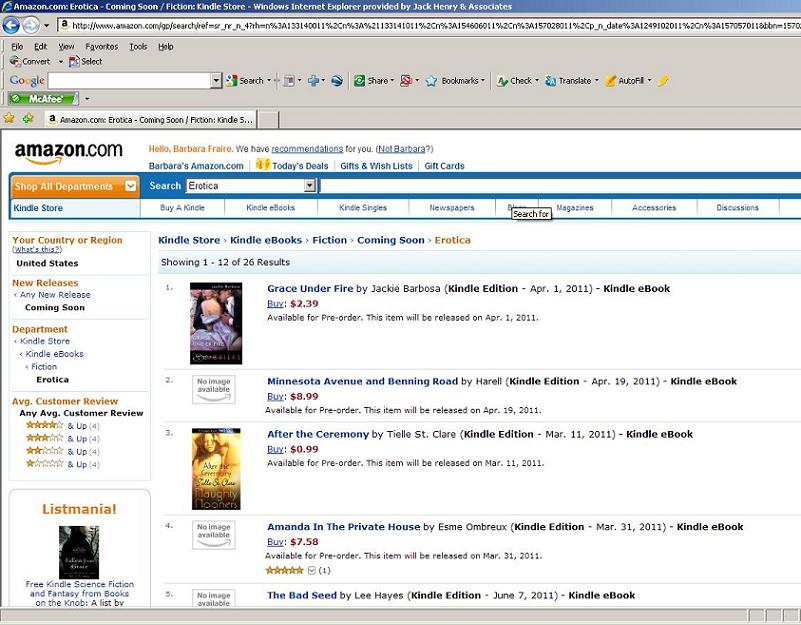Open the recommendations link
This screenshot has width=801, height=625.
tap(307, 149)
